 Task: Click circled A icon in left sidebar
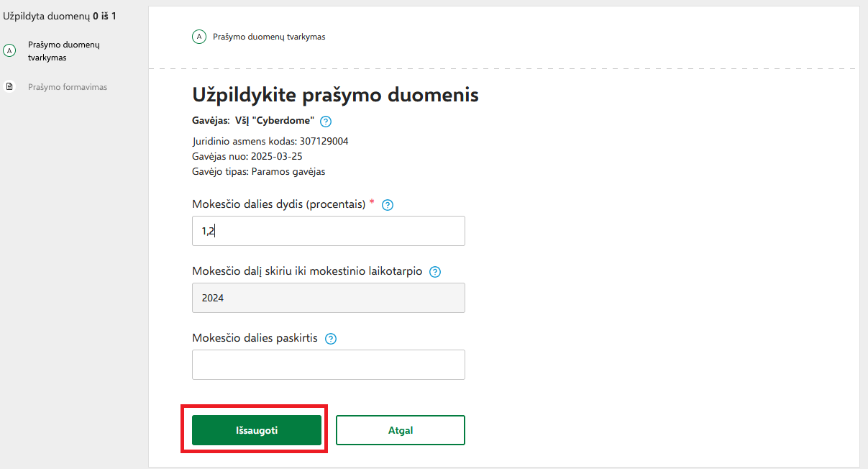point(9,50)
